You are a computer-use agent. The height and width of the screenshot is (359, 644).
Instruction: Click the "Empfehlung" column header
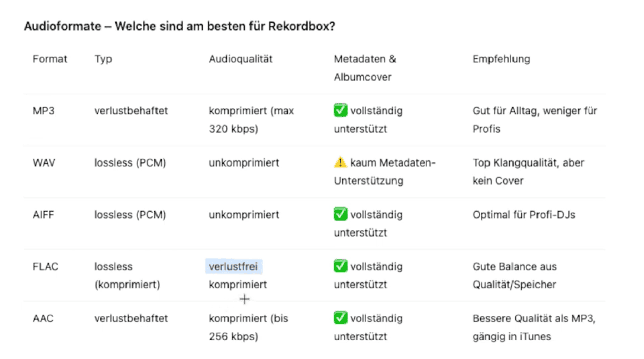[501, 59]
